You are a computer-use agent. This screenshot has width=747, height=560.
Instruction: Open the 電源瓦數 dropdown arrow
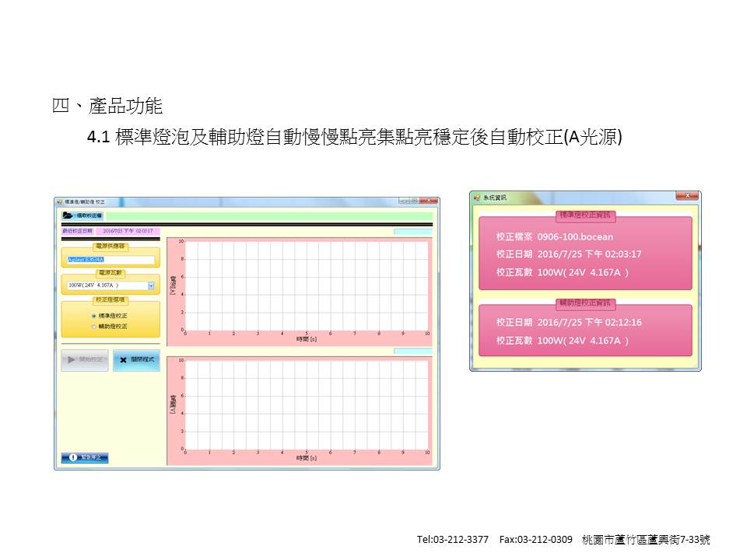(151, 285)
